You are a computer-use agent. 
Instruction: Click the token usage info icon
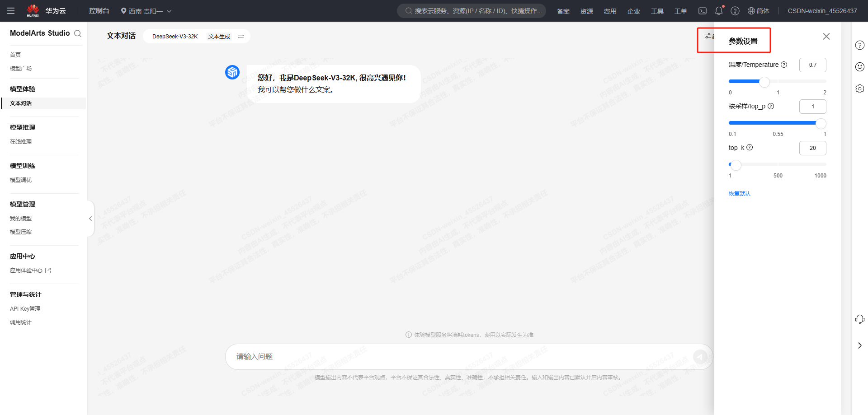tap(409, 335)
